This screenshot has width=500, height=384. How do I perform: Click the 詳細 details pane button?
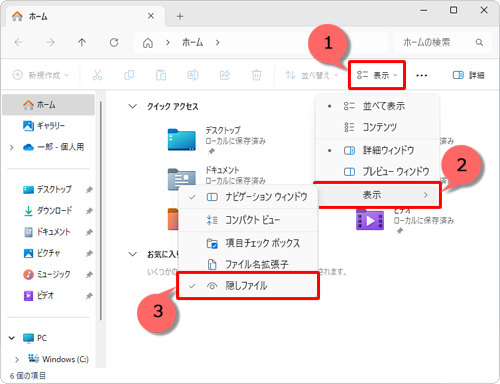pyautogui.click(x=468, y=75)
